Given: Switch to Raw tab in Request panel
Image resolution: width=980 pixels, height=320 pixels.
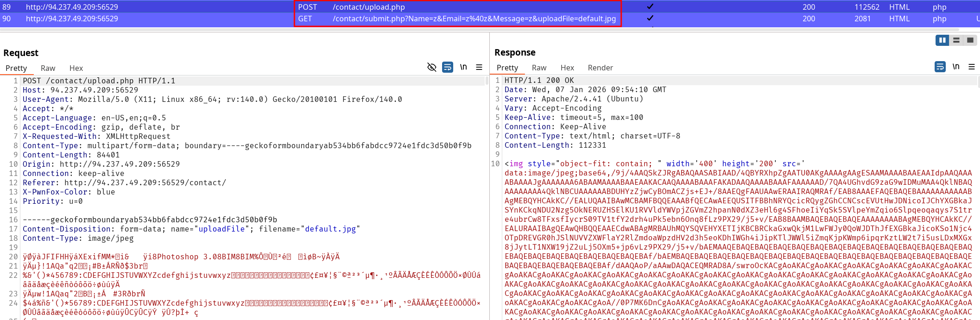Looking at the screenshot, I should coord(48,68).
